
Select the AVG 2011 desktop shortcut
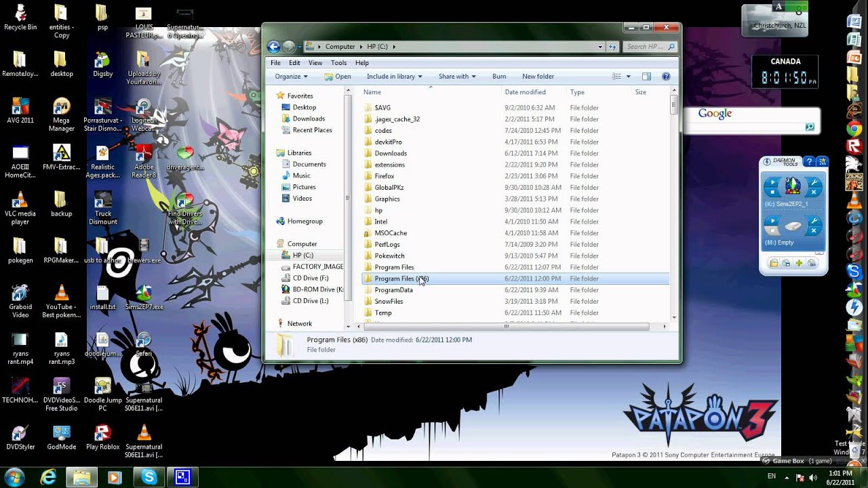point(20,111)
